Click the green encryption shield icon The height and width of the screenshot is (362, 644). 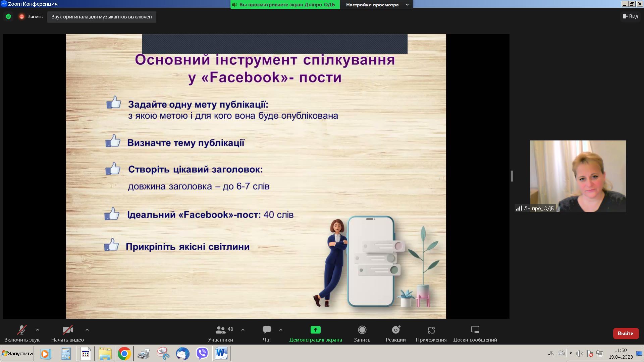pos(9,16)
